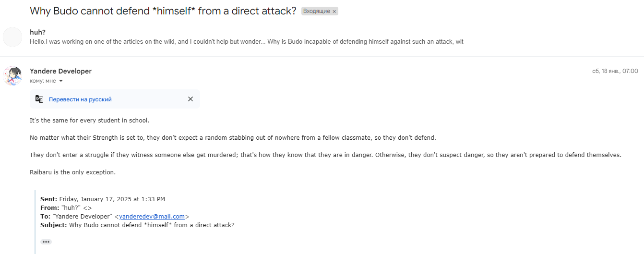Click the Yandere Developer sender name

[x=60, y=71]
